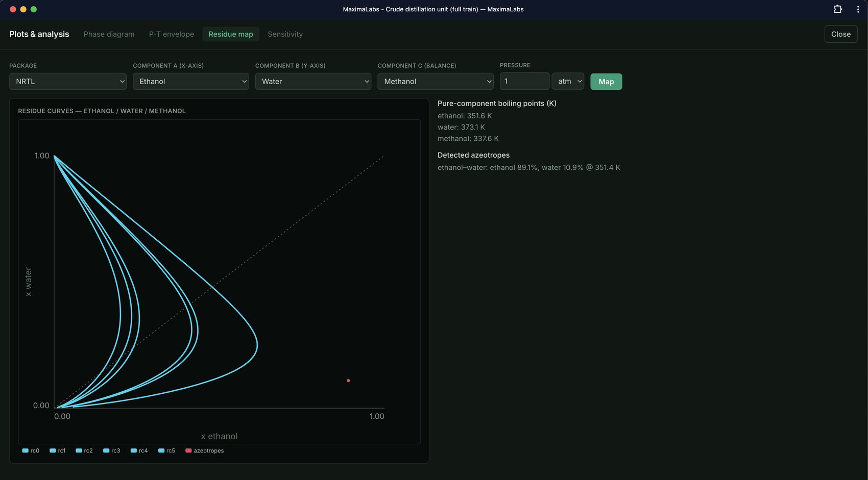Click the macOS yellow minimize window button
868x480 pixels.
coord(23,9)
